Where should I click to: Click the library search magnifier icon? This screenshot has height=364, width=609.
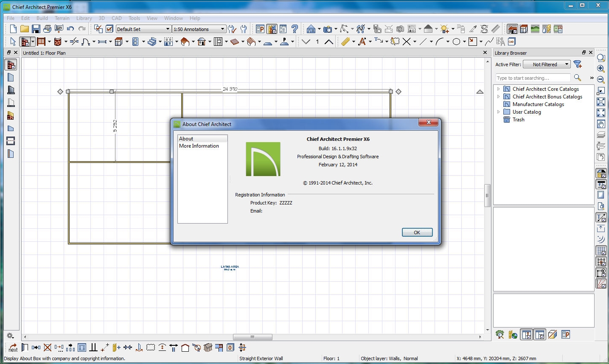[578, 78]
